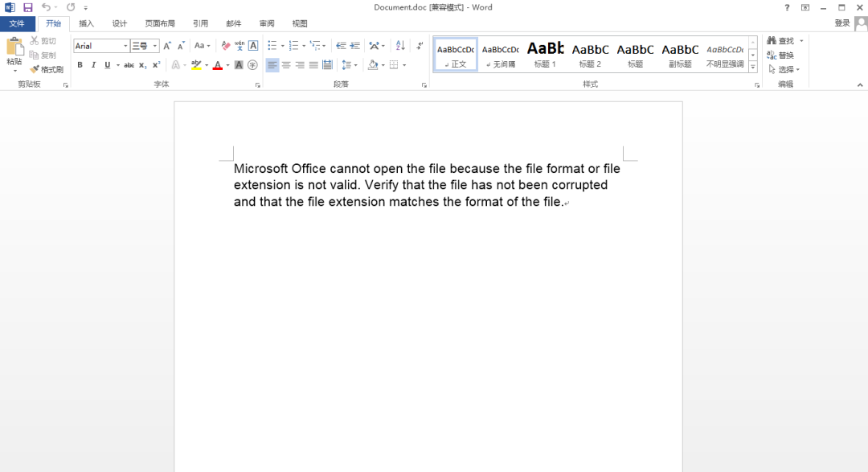Apply a character border (boxed A)
Screen dimensions: 868x472
253,46
